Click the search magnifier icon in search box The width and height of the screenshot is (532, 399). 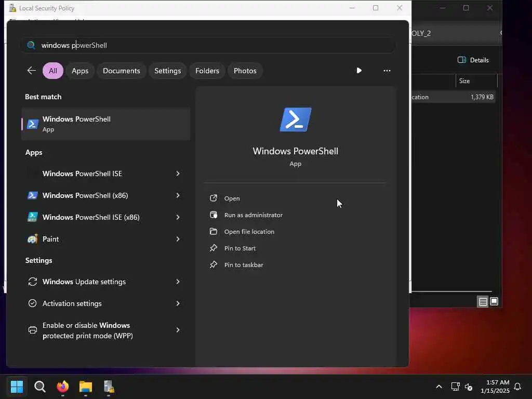pos(31,45)
